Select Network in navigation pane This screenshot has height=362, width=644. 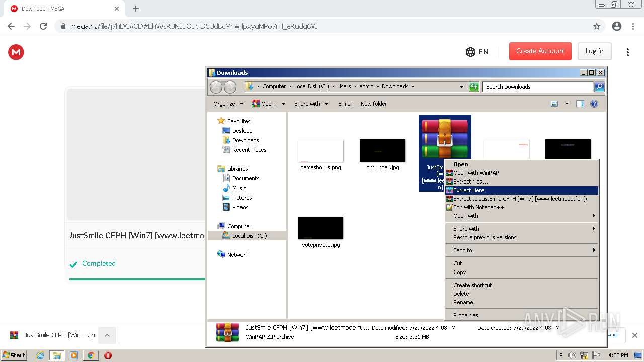point(232,255)
